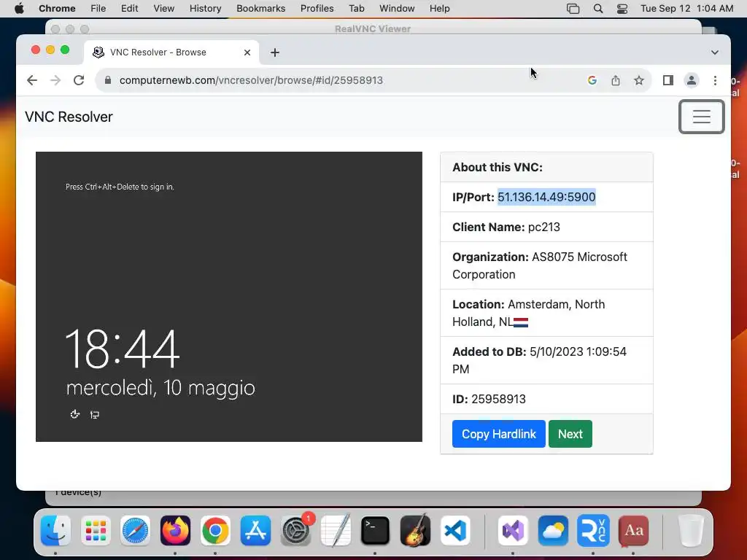The height and width of the screenshot is (560, 747).
Task: Open Dictionary from the Dock
Action: [633, 531]
